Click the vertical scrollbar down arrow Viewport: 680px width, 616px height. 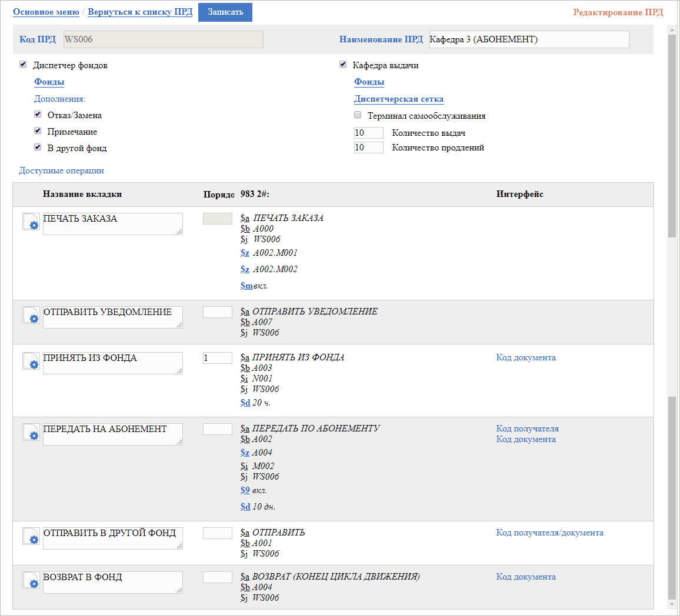[672, 604]
